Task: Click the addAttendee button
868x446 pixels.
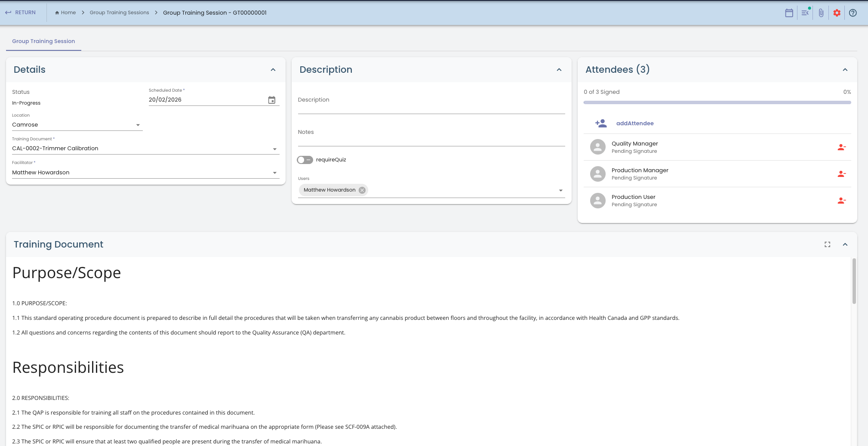Action: pos(635,124)
